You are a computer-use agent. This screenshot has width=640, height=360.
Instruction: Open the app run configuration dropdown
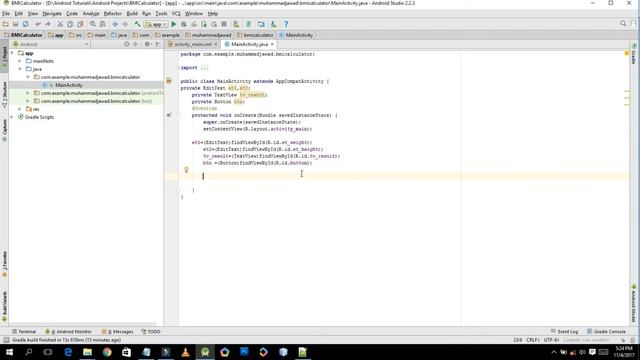point(156,24)
